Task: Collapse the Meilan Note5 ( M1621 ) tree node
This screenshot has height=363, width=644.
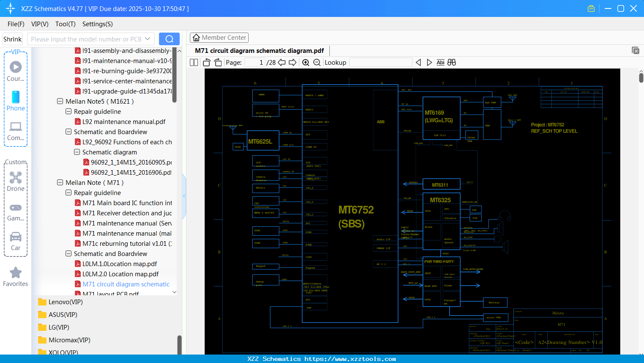Action: pyautogui.click(x=60, y=101)
